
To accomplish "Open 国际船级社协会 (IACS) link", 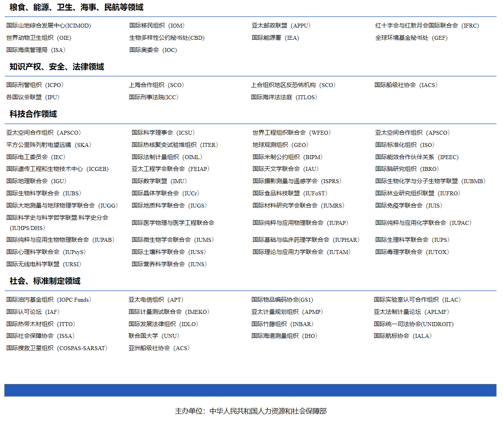I will pos(406,85).
